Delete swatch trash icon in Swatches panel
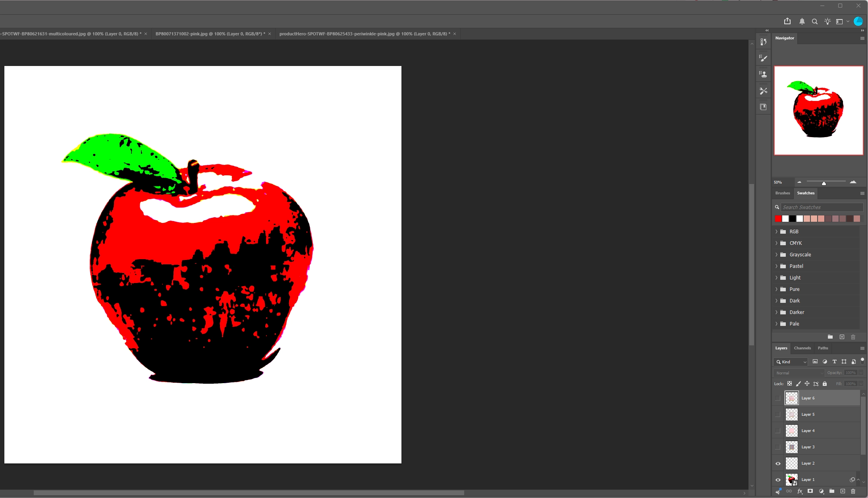The height and width of the screenshot is (498, 868). pyautogui.click(x=853, y=337)
